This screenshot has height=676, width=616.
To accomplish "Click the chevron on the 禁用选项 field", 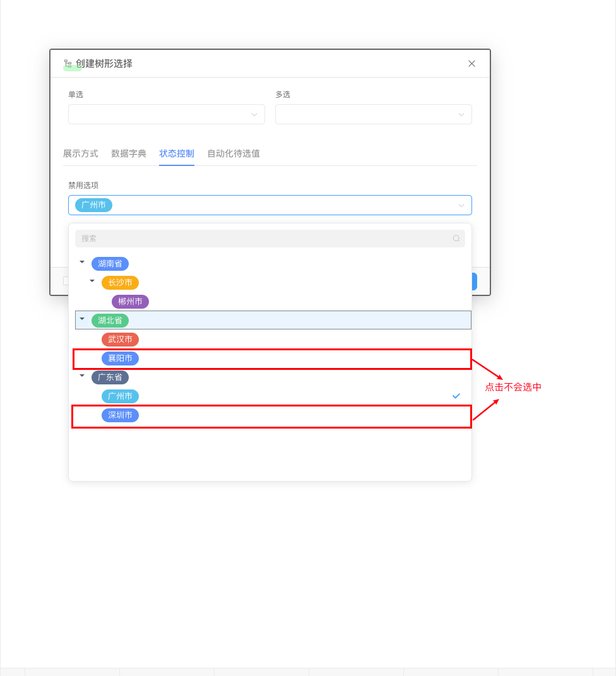I will pos(461,205).
